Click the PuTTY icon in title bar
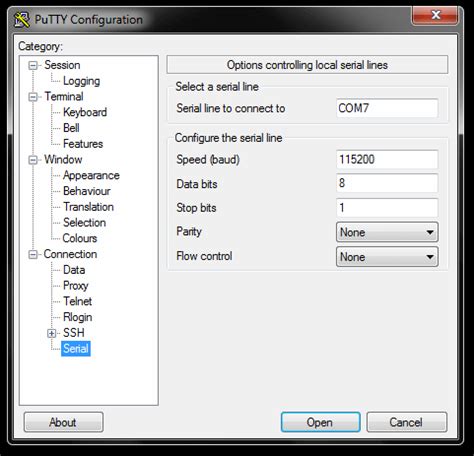 pos(22,20)
